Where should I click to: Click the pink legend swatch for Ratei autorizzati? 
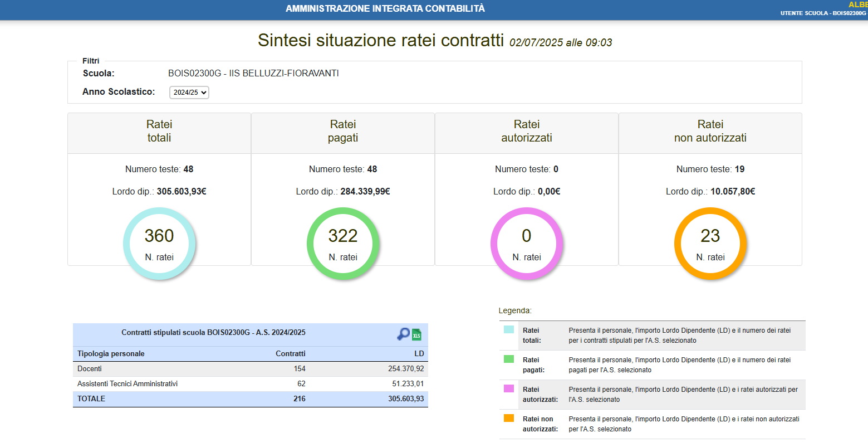pos(509,388)
